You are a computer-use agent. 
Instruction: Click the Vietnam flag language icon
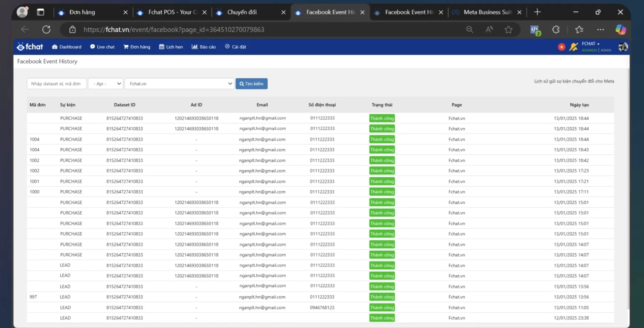tap(561, 47)
